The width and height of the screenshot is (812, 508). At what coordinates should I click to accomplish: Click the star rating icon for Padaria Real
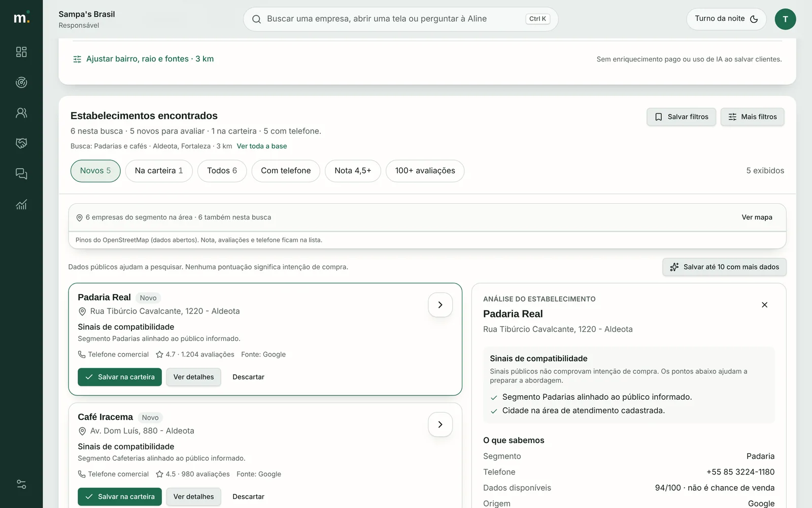coord(159,355)
